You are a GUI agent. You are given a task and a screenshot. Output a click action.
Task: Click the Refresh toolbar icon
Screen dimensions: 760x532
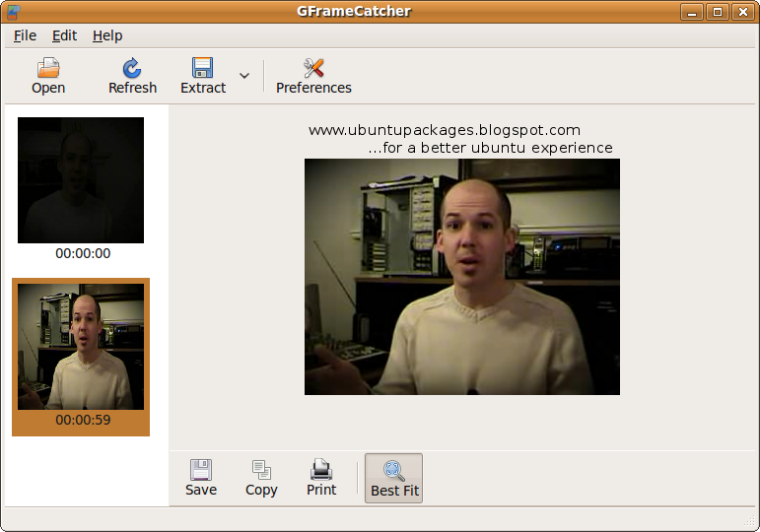[132, 68]
